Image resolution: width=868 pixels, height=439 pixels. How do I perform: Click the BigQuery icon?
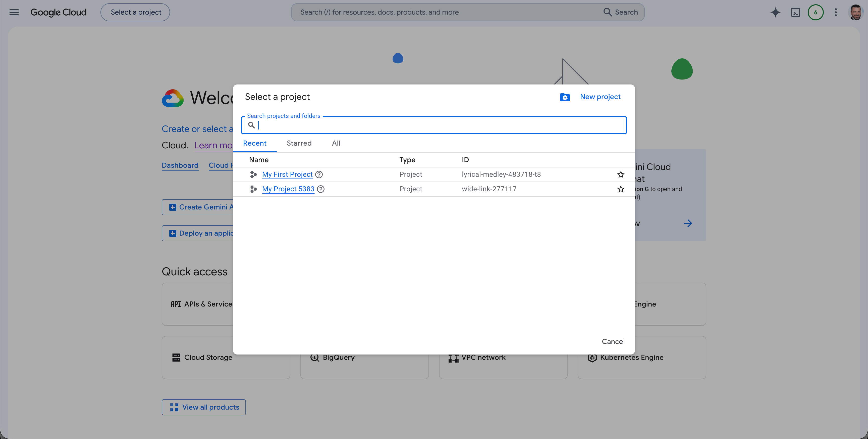[315, 358]
